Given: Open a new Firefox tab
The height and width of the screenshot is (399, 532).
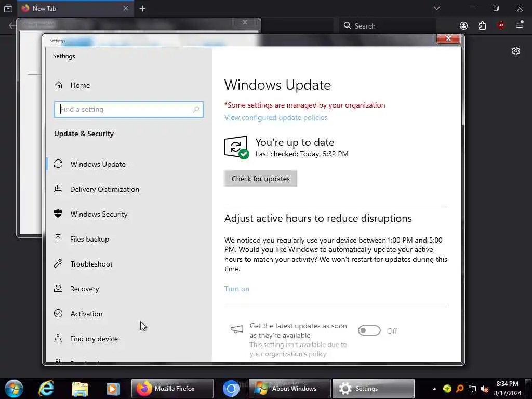Looking at the screenshot, I should (142, 9).
